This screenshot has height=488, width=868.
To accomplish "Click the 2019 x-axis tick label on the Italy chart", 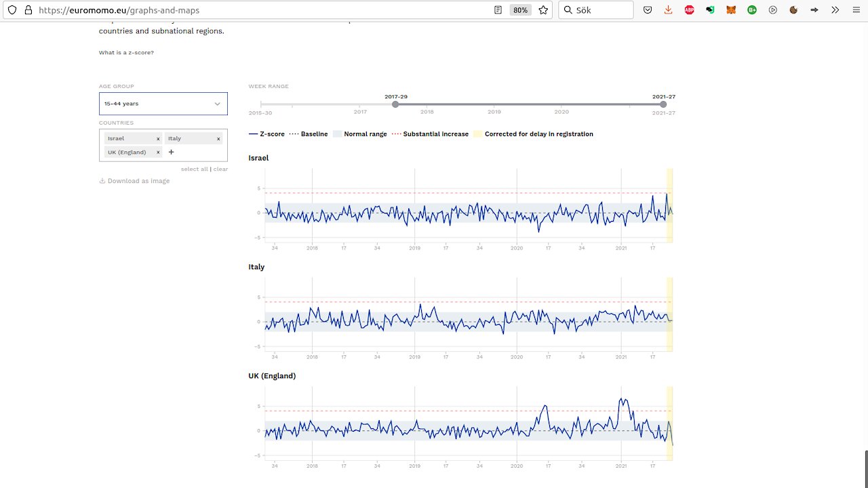I will click(414, 357).
